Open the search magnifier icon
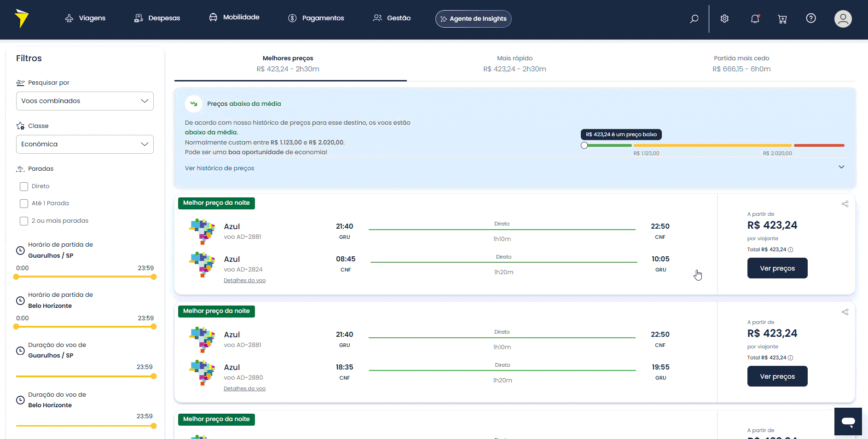Screen dimensions: 868x439 click(x=694, y=18)
